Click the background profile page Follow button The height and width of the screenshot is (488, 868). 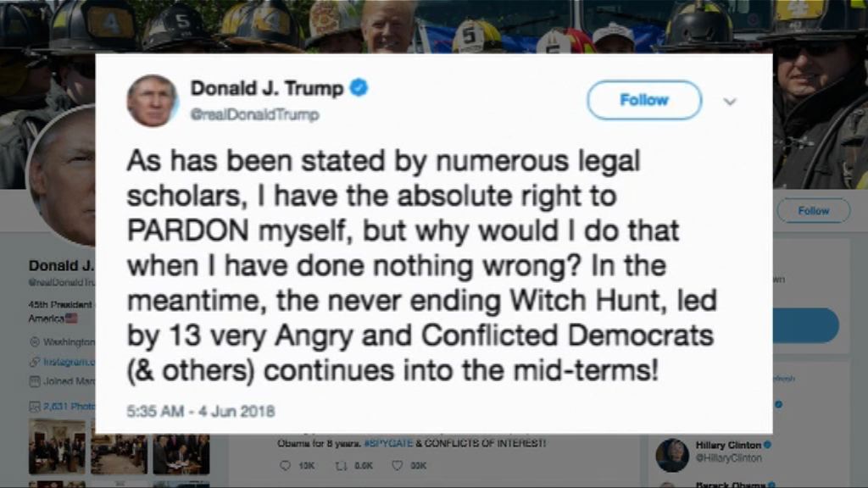tap(813, 211)
